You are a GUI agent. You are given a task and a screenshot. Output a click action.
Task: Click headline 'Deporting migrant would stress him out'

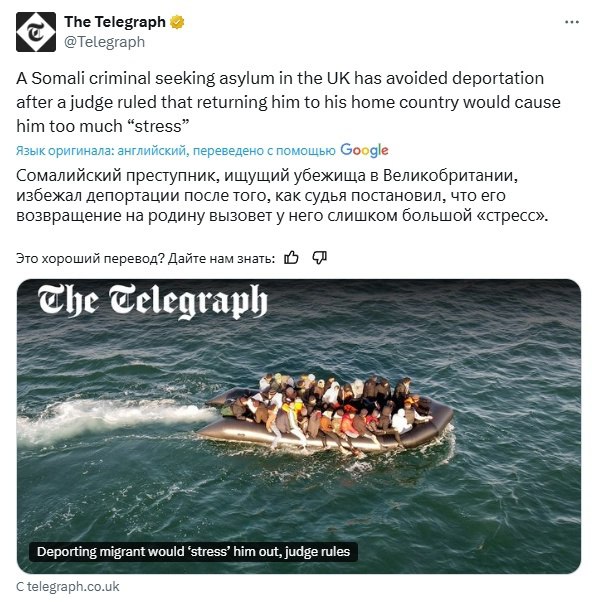[193, 552]
